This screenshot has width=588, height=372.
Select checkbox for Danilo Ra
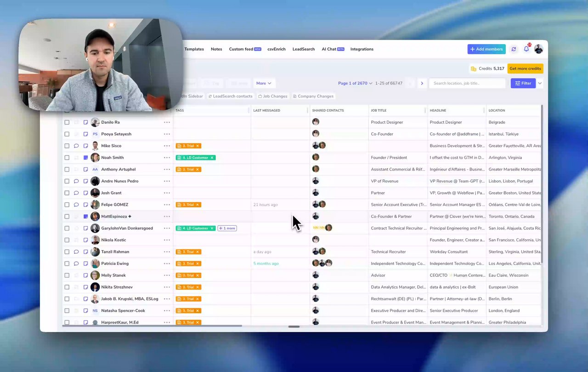(67, 122)
